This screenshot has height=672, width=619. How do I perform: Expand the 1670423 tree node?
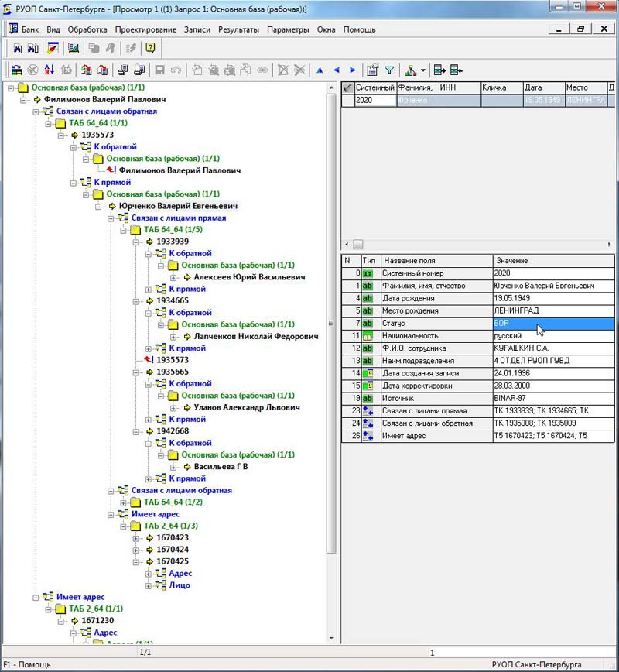136,537
